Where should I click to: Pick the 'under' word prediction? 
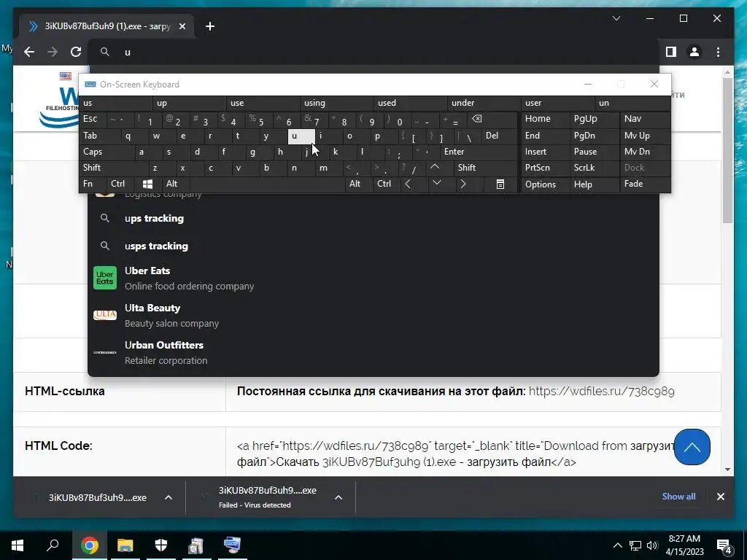484,103
